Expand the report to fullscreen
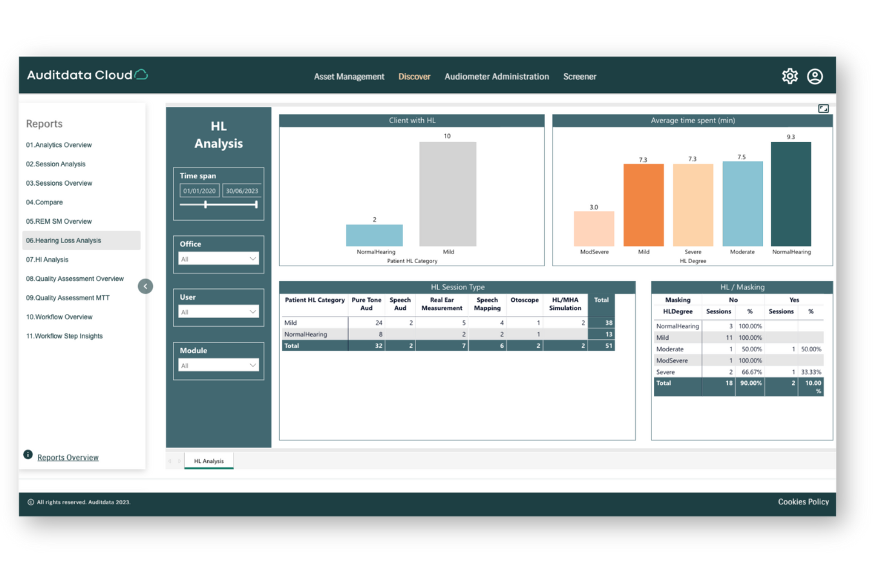 824,108
